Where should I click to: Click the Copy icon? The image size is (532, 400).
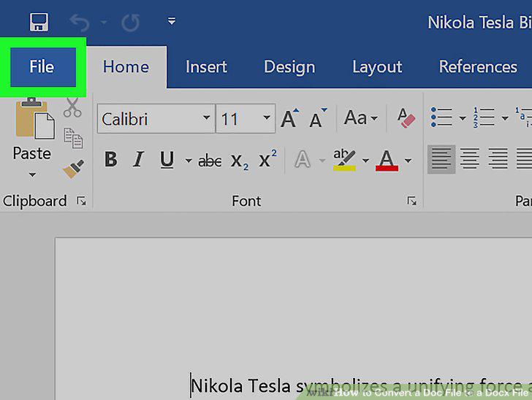73,138
